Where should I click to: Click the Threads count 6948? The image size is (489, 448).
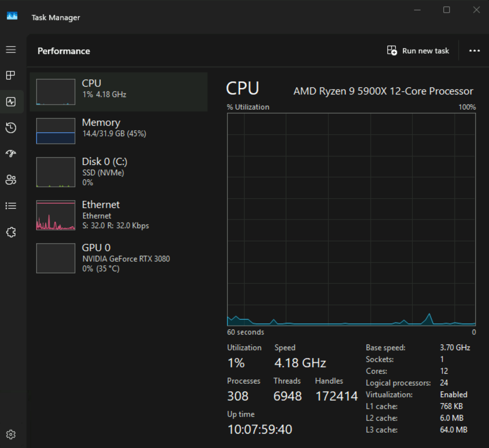(x=287, y=396)
